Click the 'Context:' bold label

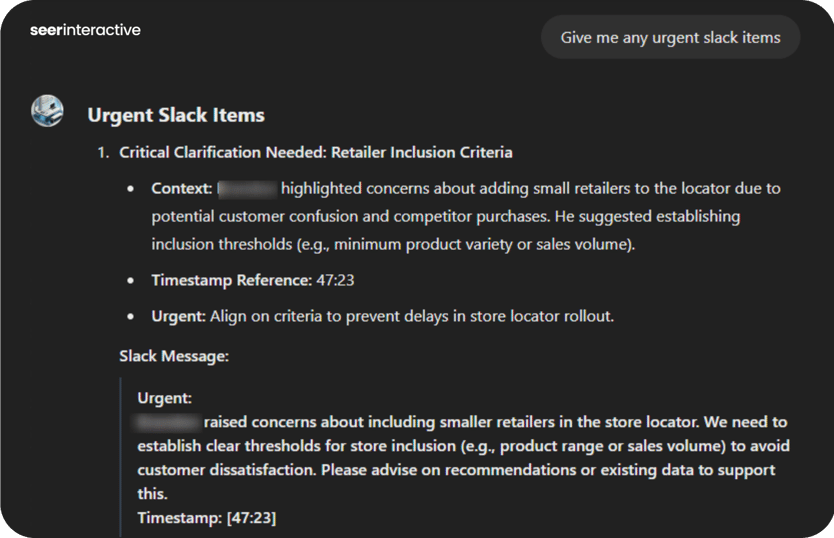click(x=181, y=188)
